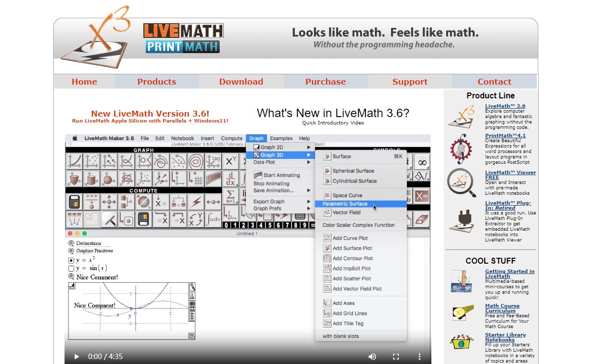This screenshot has height=364, width=591.
Task: Open the Graph 3D submenu entry
Action: pyautogui.click(x=280, y=155)
